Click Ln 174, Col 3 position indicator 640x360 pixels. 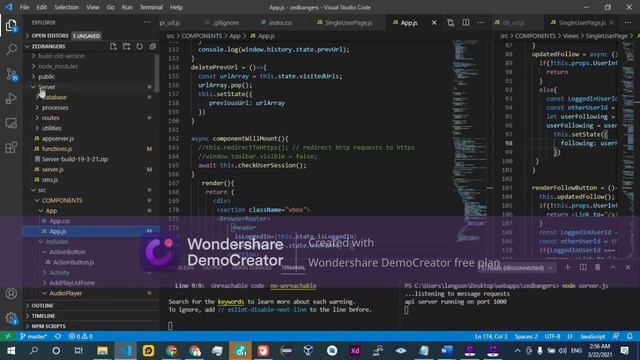(x=491, y=336)
